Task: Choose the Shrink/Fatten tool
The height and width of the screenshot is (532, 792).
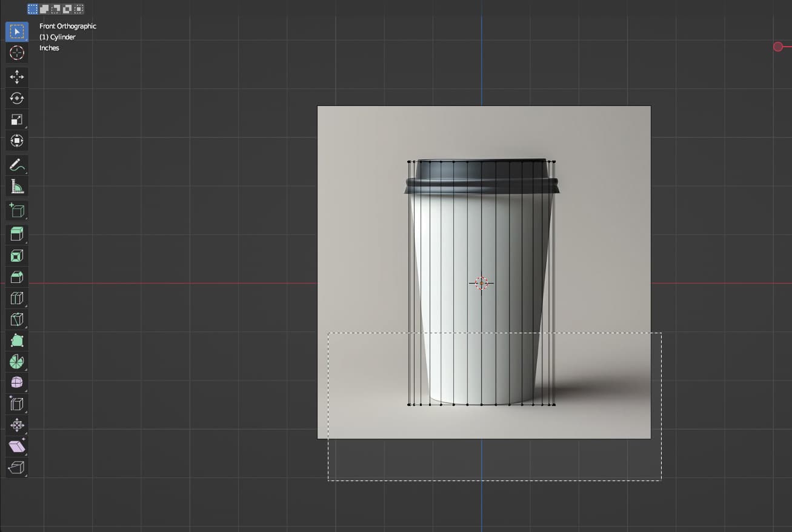Action: tap(17, 425)
